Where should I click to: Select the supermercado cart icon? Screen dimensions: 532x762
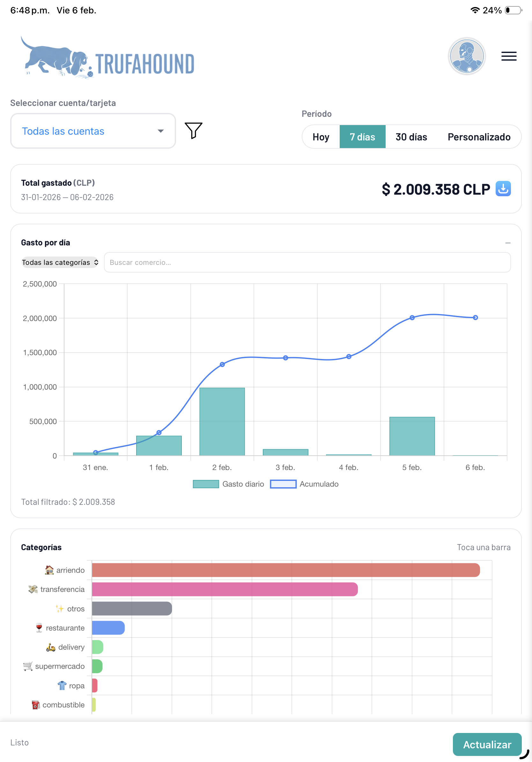[28, 666]
